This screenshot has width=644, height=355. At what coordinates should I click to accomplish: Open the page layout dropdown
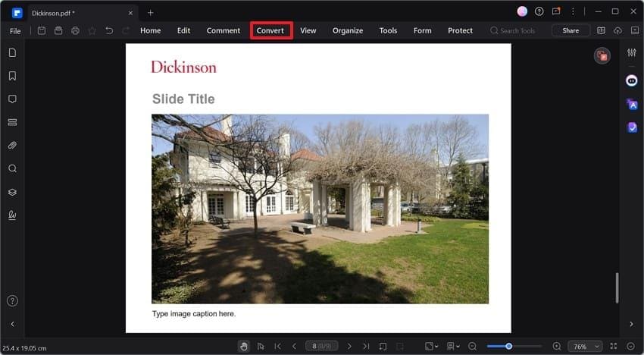click(453, 347)
